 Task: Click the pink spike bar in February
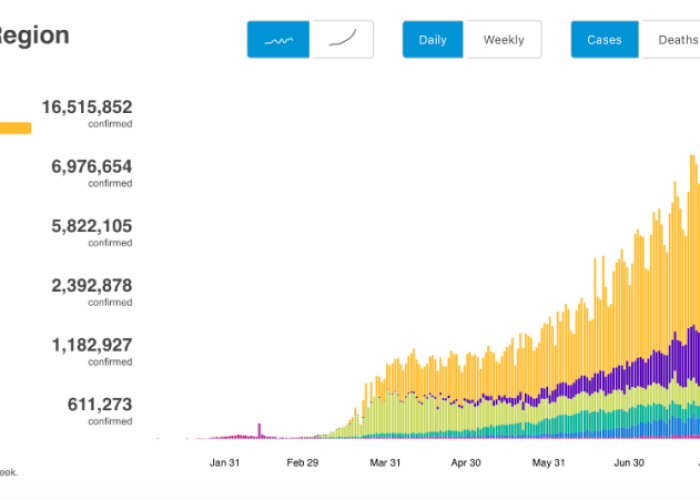259,430
